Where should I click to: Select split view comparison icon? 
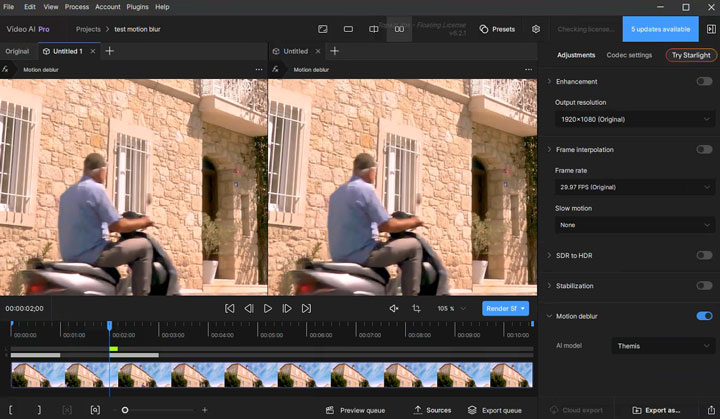pyautogui.click(x=374, y=29)
